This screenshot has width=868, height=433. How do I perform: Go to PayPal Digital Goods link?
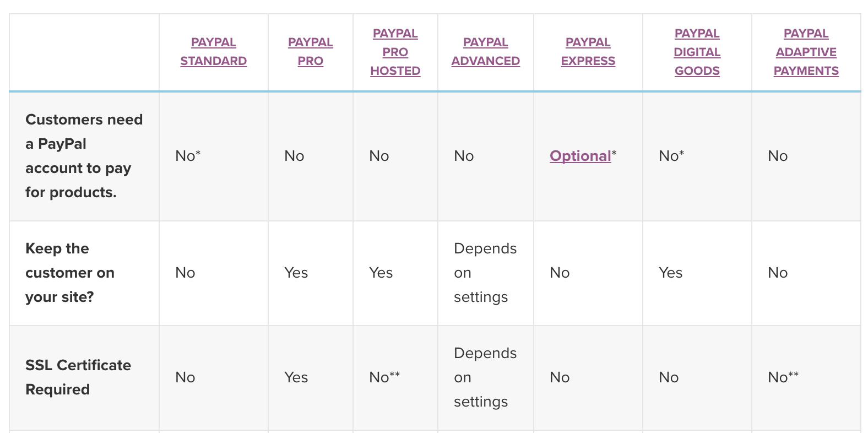(x=697, y=52)
